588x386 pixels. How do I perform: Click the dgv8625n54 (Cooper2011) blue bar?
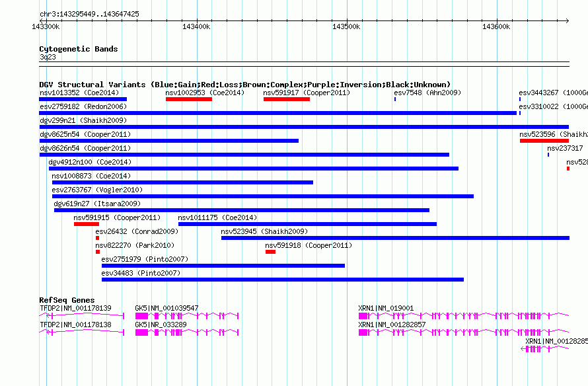click(x=168, y=141)
